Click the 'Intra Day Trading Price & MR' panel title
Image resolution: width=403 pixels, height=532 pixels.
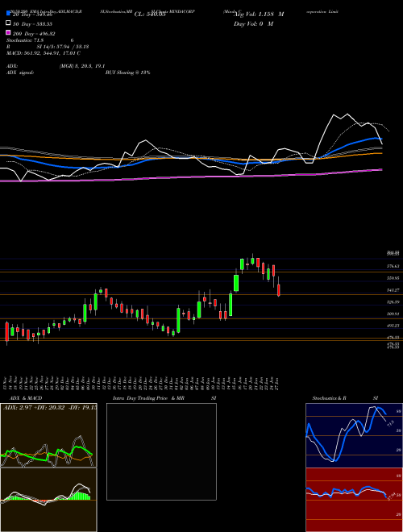148,398
